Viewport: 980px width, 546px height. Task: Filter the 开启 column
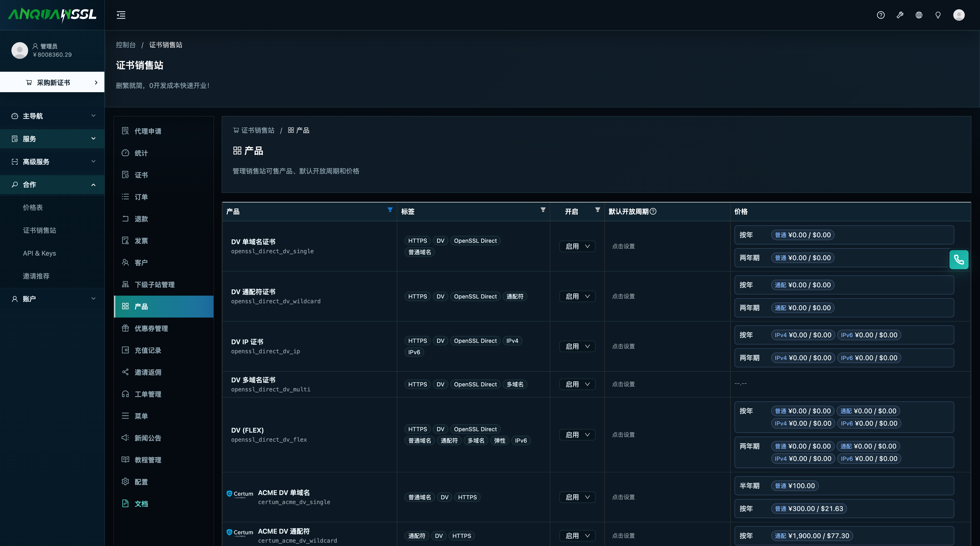click(x=598, y=210)
